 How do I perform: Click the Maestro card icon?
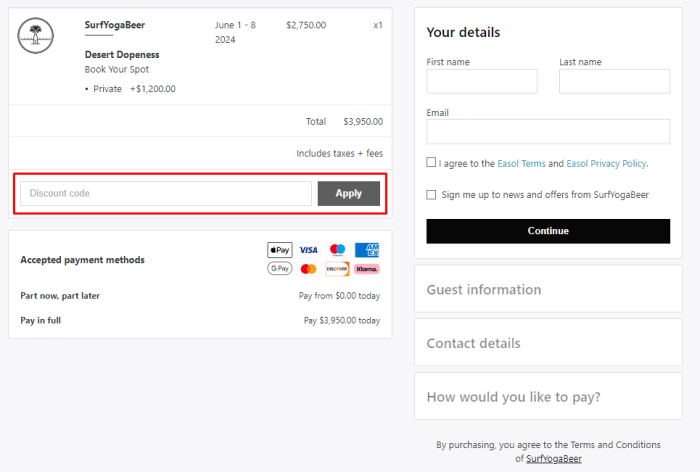click(338, 250)
